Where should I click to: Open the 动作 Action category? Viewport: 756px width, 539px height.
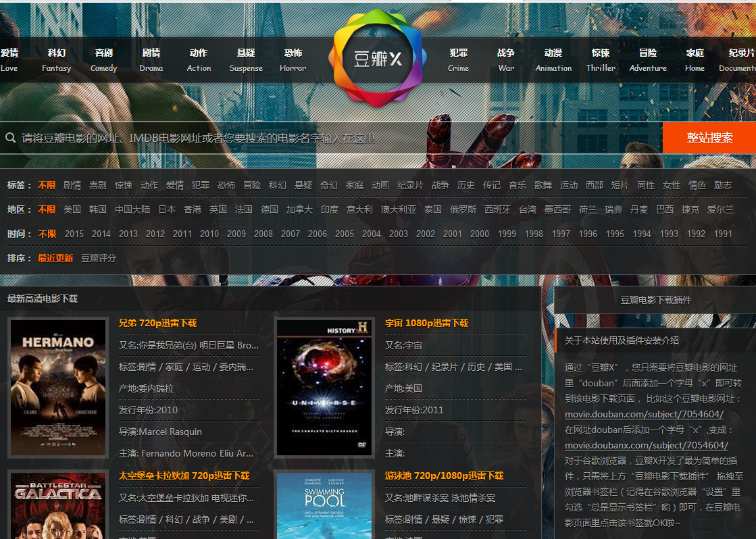tap(199, 60)
